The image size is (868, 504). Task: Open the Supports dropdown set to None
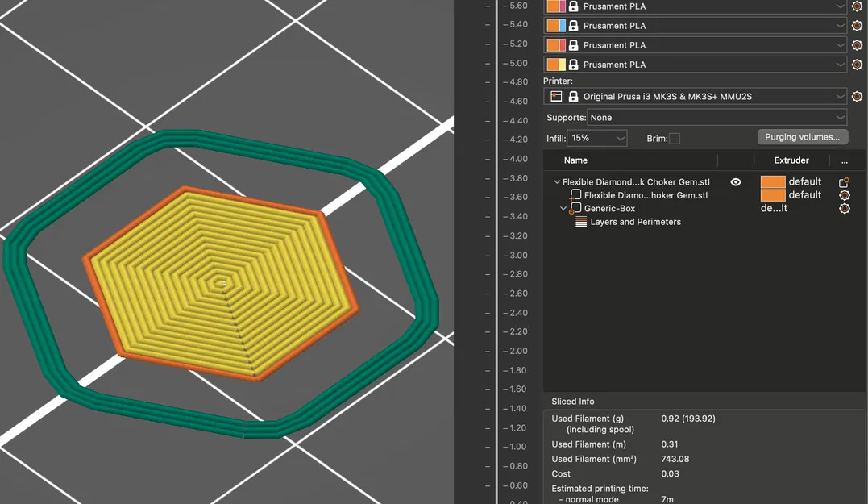[x=716, y=118]
